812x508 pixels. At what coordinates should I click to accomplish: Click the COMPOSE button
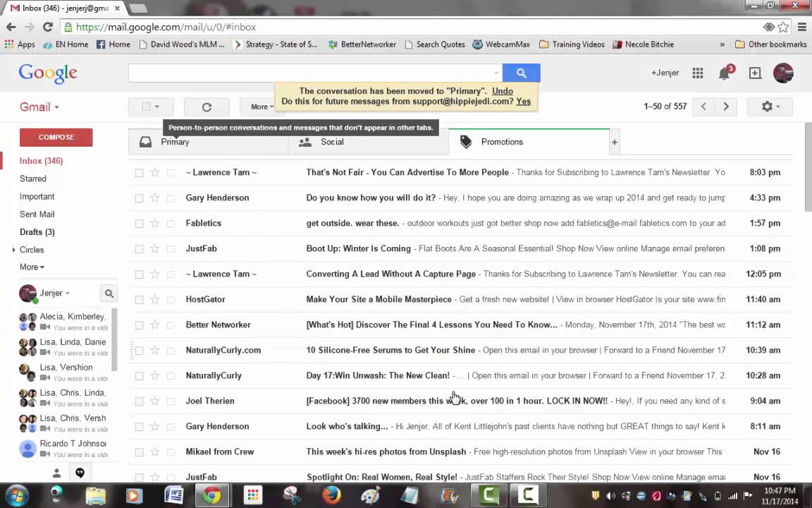pyautogui.click(x=56, y=138)
